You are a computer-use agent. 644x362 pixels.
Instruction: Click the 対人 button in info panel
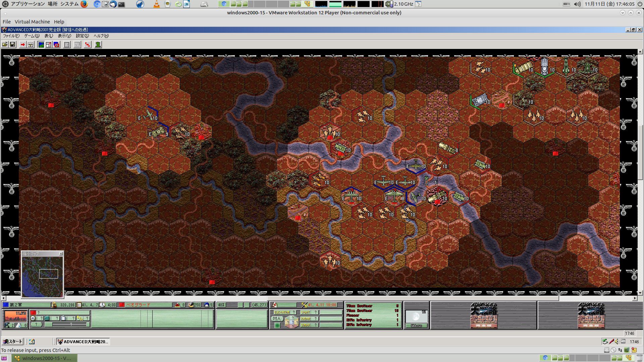point(277,319)
